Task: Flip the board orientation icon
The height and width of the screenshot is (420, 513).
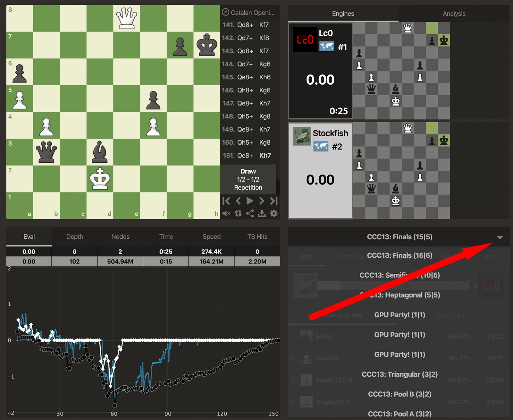Action: 238,214
